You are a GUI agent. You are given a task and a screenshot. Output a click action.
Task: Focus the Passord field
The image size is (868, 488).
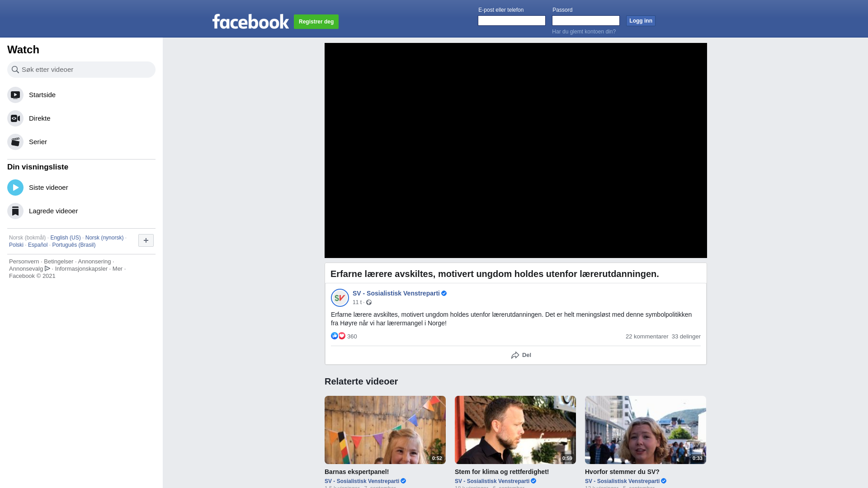(586, 21)
